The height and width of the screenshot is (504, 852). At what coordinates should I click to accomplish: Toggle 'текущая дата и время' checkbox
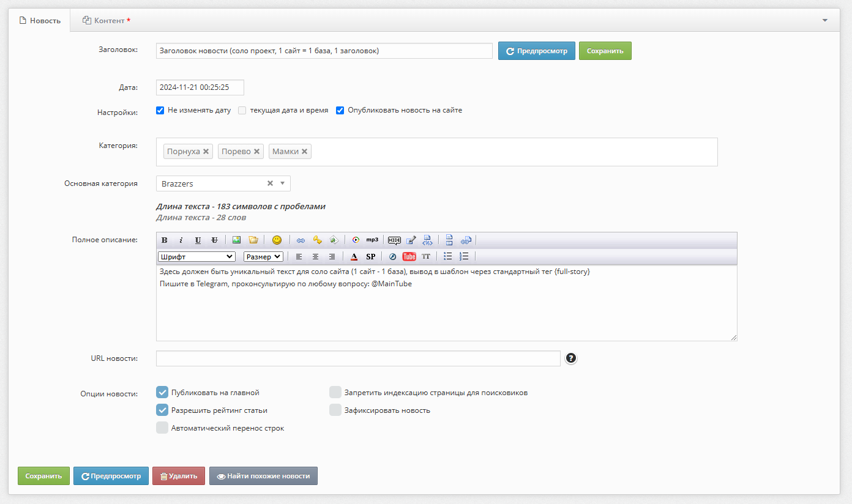[242, 110]
